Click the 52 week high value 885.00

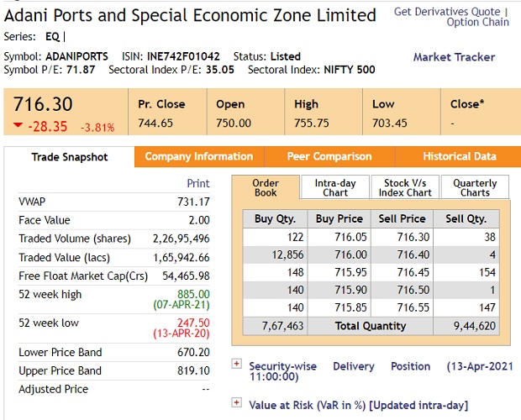[193, 295]
